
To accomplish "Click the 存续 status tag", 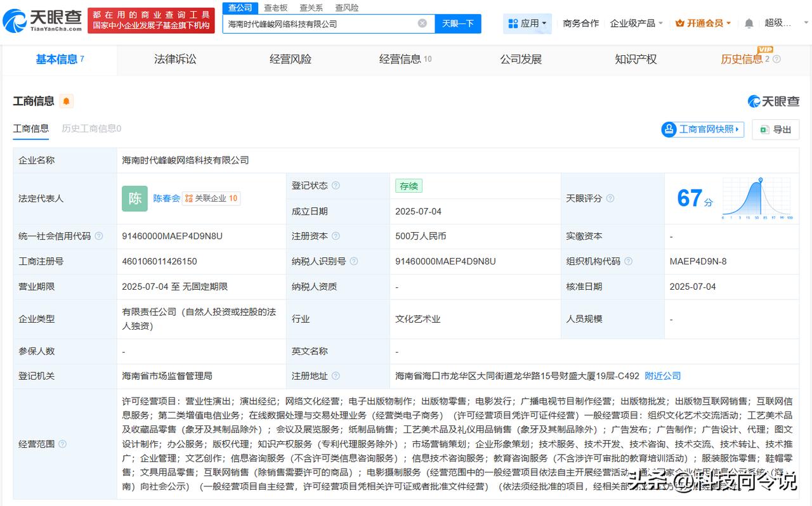I will [x=409, y=186].
